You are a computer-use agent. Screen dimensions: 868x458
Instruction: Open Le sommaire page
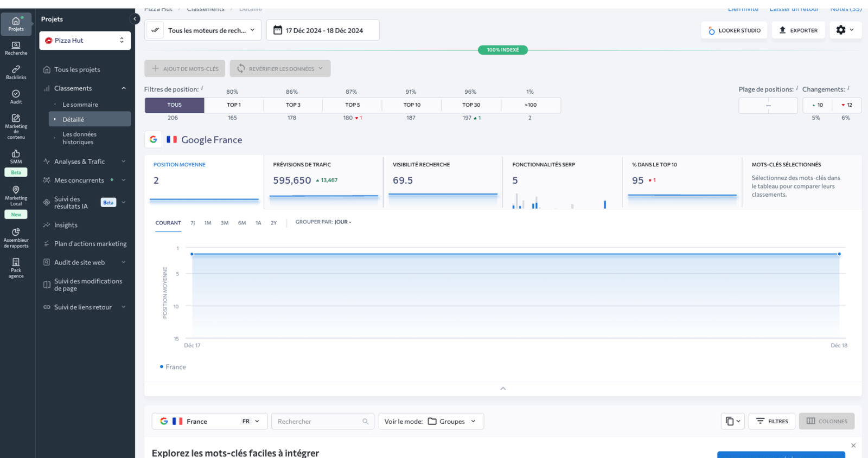click(x=80, y=105)
